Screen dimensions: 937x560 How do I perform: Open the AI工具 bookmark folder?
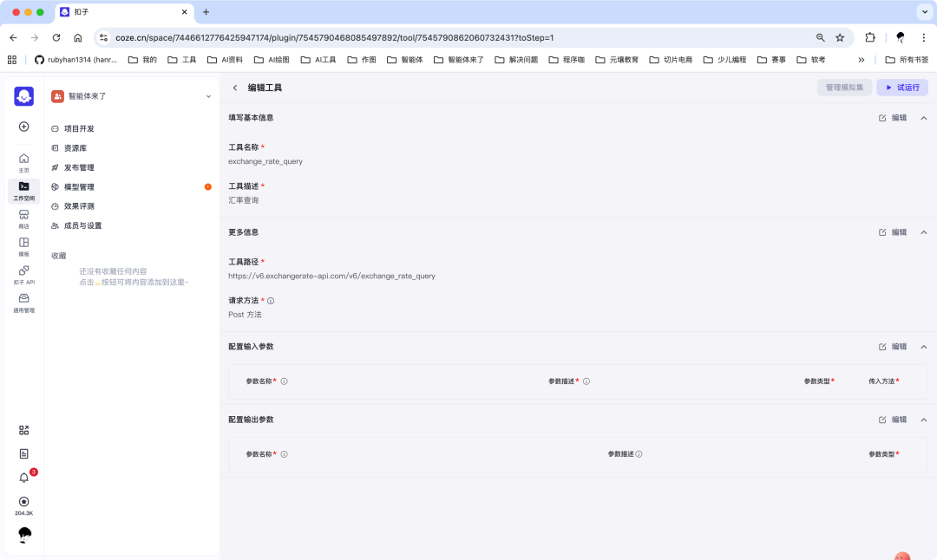(318, 60)
